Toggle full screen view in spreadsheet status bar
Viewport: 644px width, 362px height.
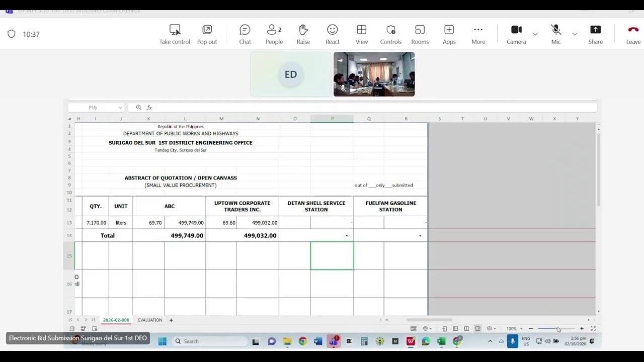(x=593, y=329)
